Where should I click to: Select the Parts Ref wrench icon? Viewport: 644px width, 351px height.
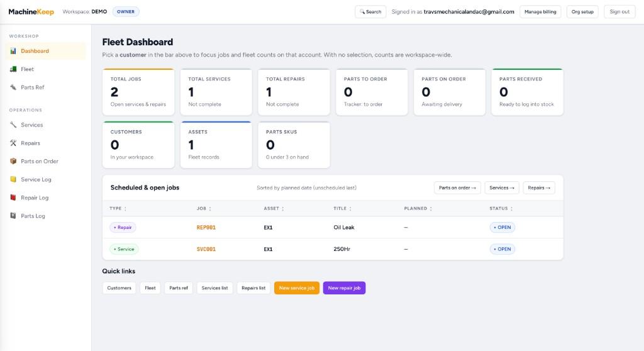[13, 87]
